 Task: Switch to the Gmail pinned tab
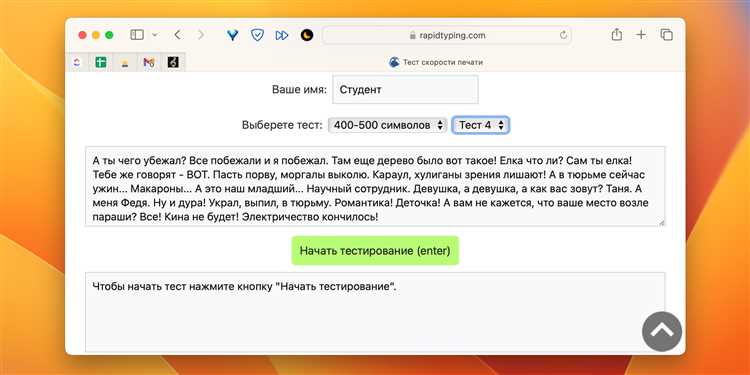click(x=149, y=62)
